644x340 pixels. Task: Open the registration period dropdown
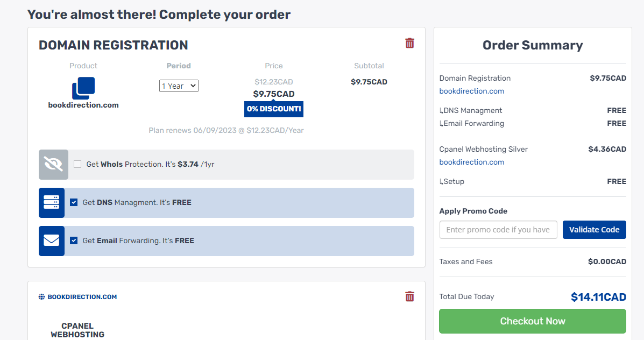click(179, 86)
